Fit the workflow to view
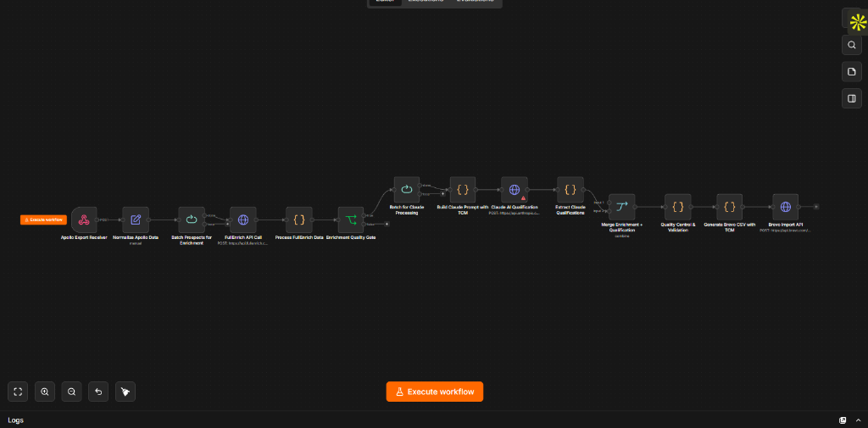The image size is (868, 428). pos(18,392)
